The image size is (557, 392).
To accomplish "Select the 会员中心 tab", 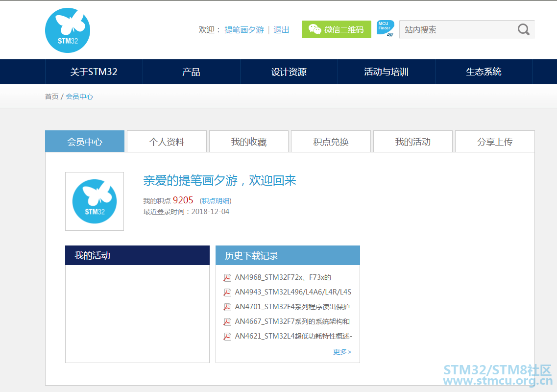I will click(x=85, y=142).
